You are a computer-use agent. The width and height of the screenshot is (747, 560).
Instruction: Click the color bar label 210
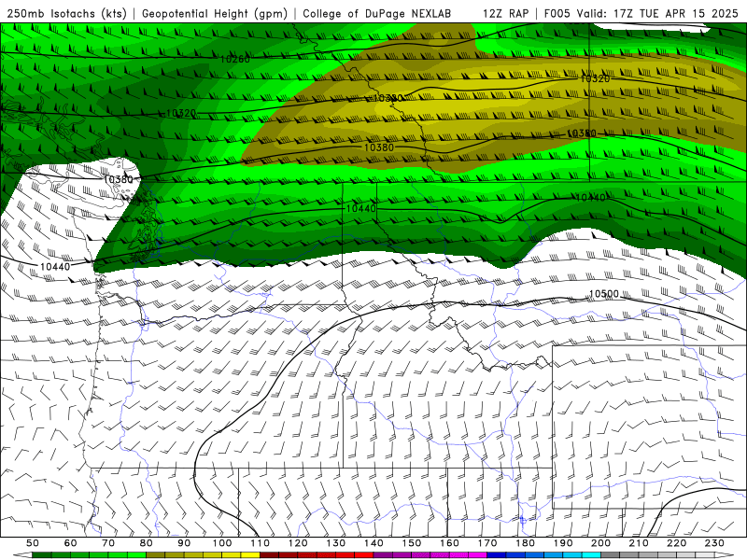(639, 543)
